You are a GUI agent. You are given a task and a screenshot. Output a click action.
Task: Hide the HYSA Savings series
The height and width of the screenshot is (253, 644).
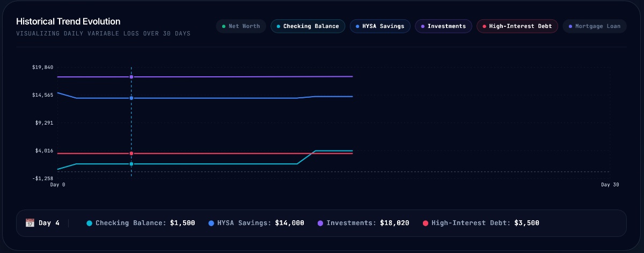(380, 26)
